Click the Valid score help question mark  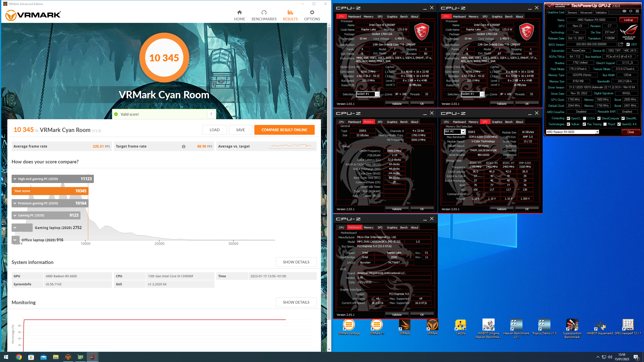[211, 114]
